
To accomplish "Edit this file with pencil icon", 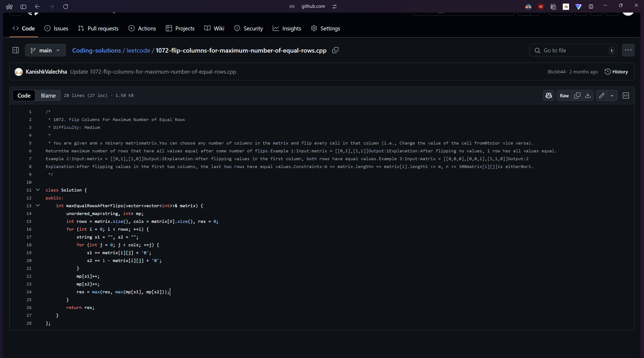I will click(601, 96).
